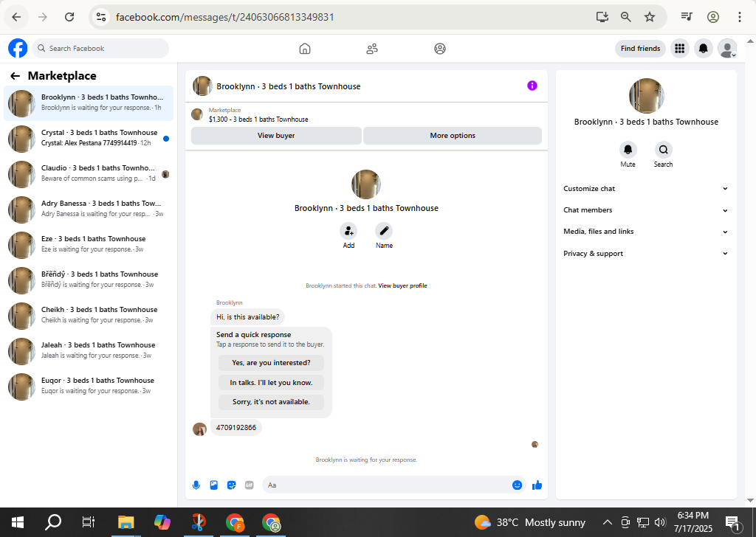Open the browser three-dot menu

coord(740,17)
